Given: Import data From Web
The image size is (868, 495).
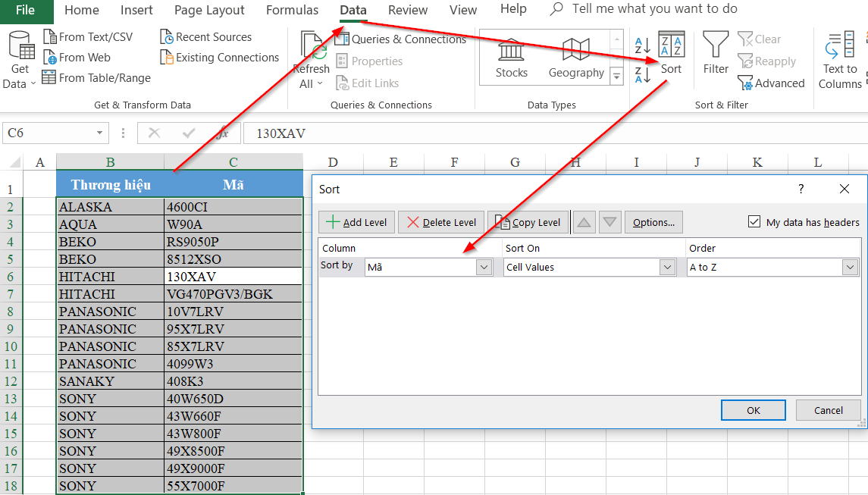Looking at the screenshot, I should click(x=77, y=58).
